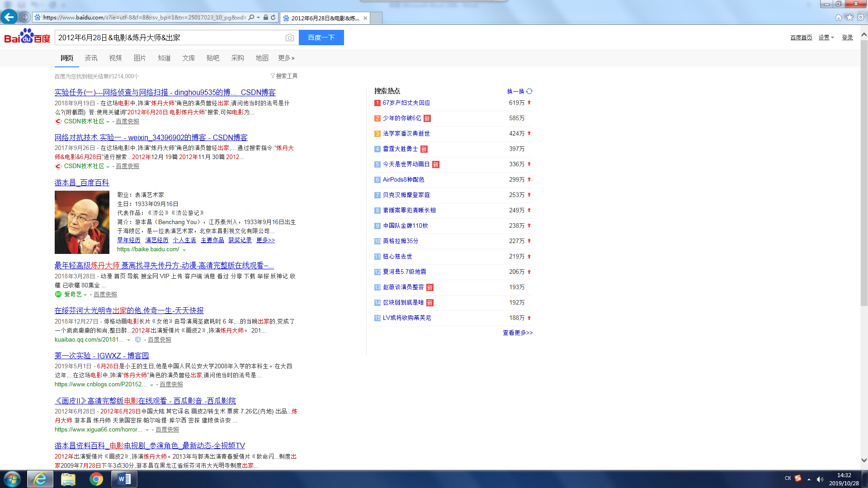This screenshot has height=488, width=868.
Task: Click the 换一换 refresh hot topics icon
Action: pos(529,91)
